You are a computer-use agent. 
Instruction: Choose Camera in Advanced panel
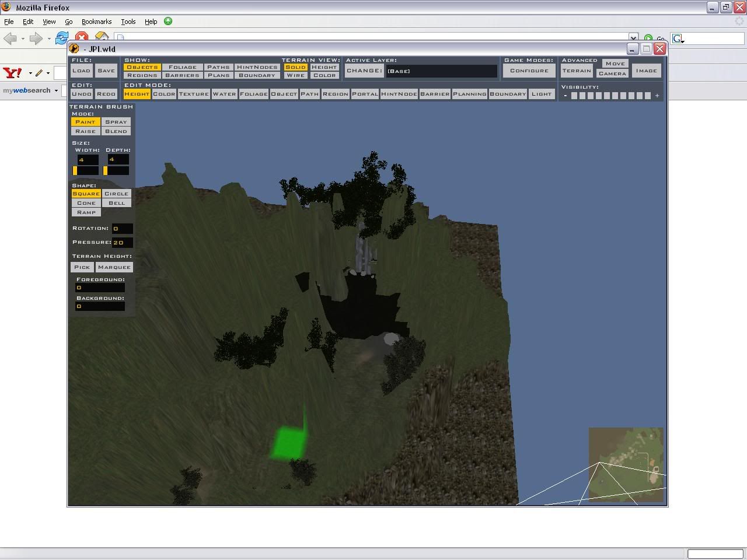tap(612, 73)
